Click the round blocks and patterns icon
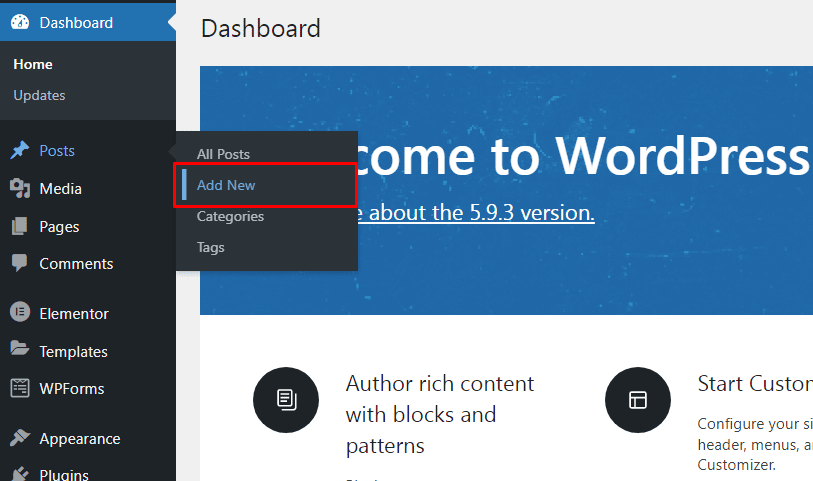The height and width of the screenshot is (481, 813). [286, 400]
